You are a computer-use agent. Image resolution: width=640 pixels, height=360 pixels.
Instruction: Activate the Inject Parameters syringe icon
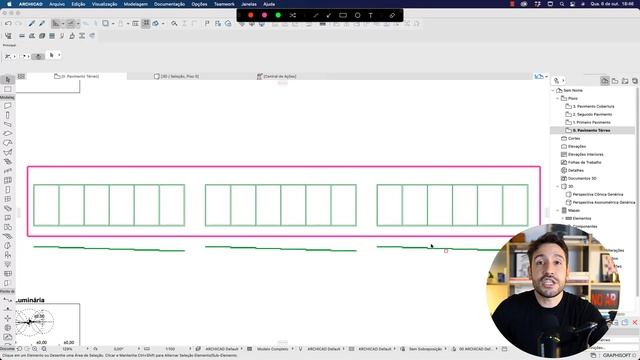[42, 24]
